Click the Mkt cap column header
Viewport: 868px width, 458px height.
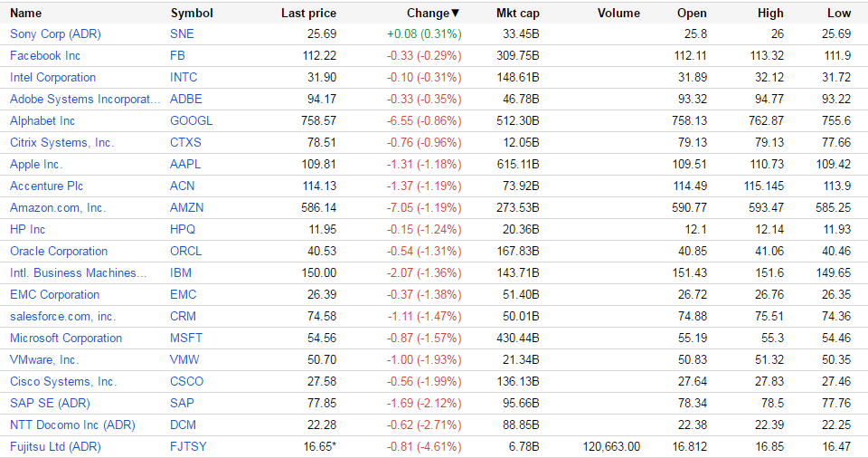point(517,14)
